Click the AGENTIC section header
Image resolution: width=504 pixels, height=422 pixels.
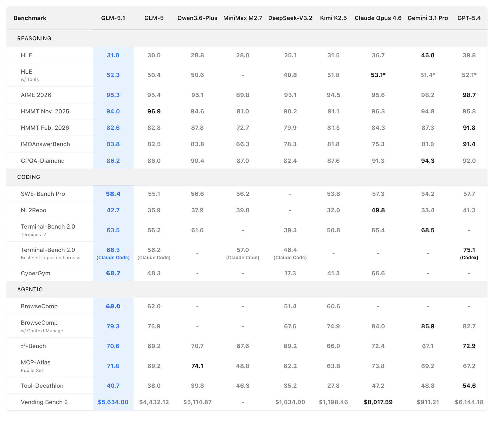tap(30, 290)
